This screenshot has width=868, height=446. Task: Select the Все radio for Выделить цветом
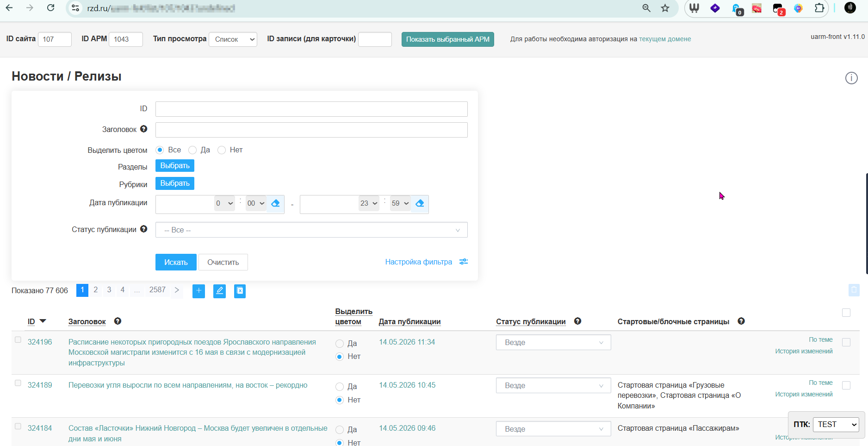click(x=160, y=150)
